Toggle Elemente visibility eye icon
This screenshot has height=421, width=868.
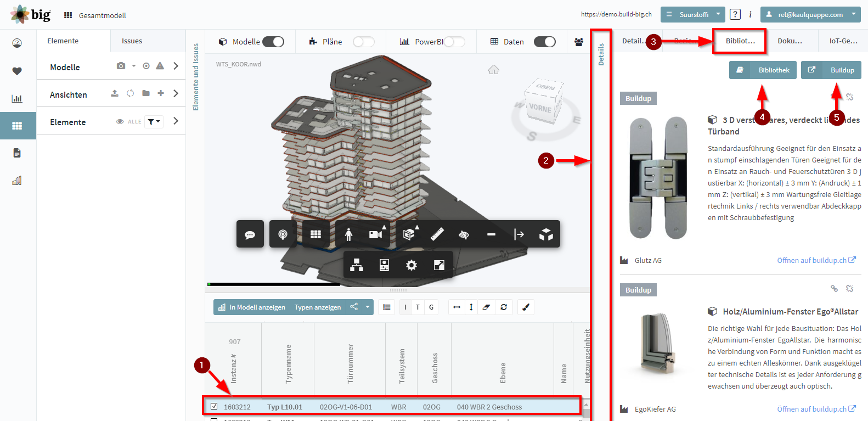pyautogui.click(x=120, y=122)
